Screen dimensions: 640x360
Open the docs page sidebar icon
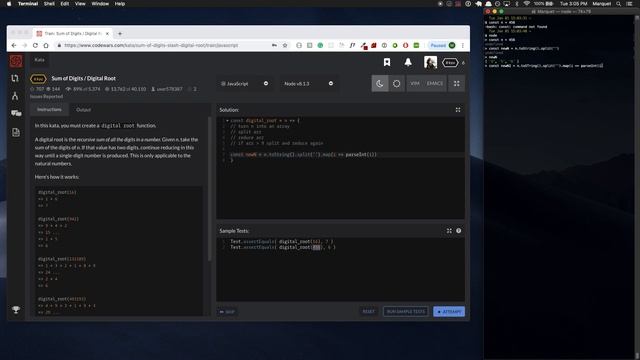16,132
